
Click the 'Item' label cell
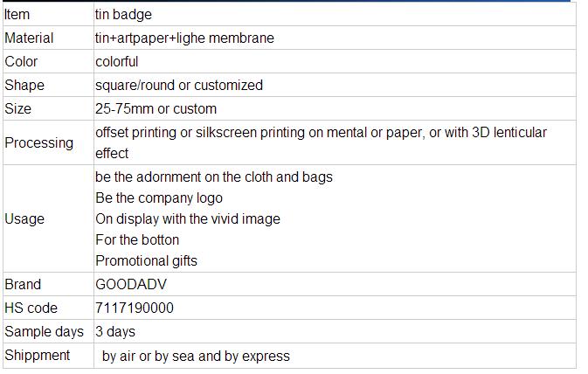[48, 14]
